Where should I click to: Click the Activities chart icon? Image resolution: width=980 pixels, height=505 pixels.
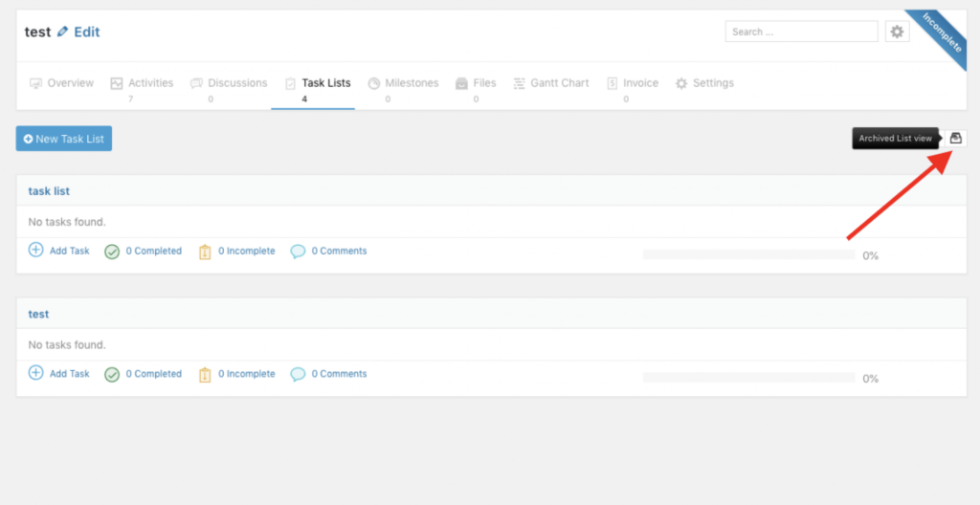(117, 83)
